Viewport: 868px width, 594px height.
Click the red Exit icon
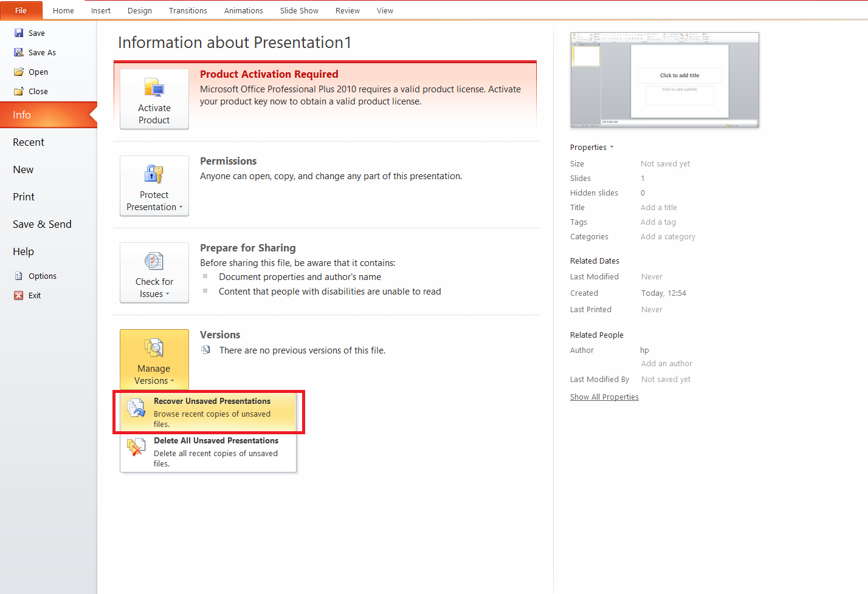tap(19, 296)
